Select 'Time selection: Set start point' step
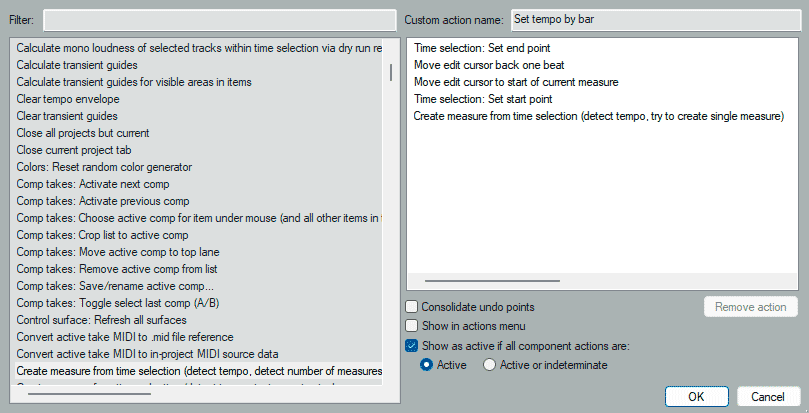Image resolution: width=809 pixels, height=413 pixels. 483,99
